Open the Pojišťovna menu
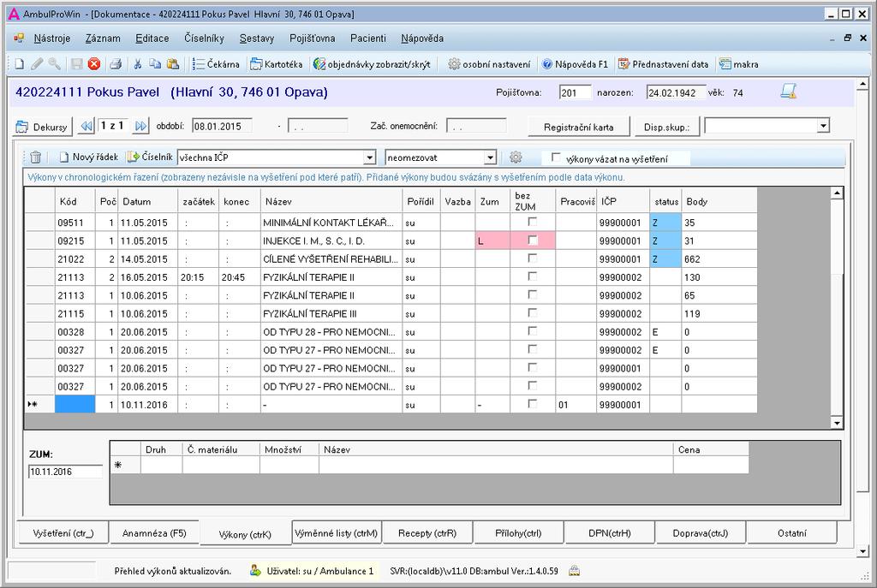Screen dimensions: 877x588 (312, 39)
